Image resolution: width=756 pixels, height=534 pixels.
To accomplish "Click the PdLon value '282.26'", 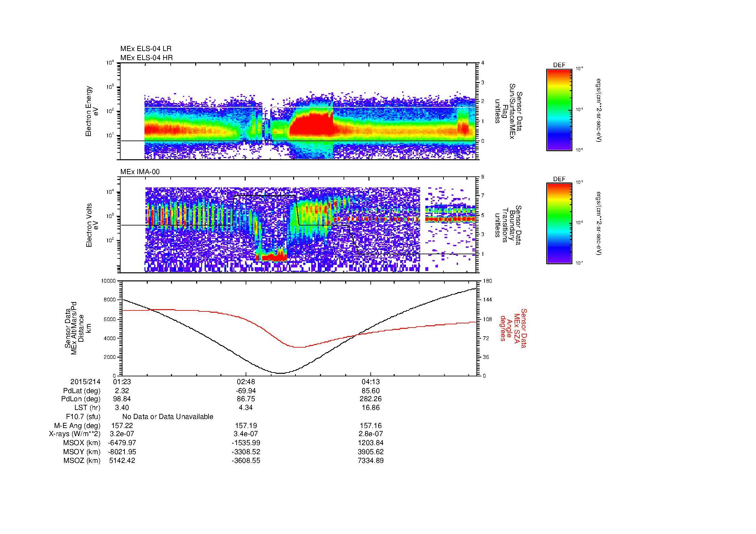I will point(371,399).
